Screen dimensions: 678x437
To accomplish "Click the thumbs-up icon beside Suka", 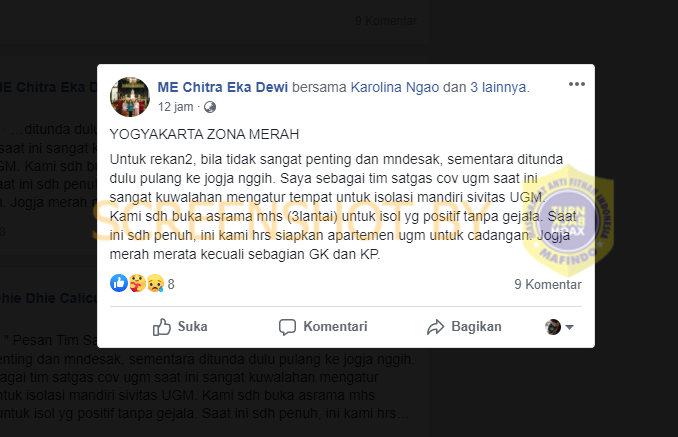I will coord(162,327).
